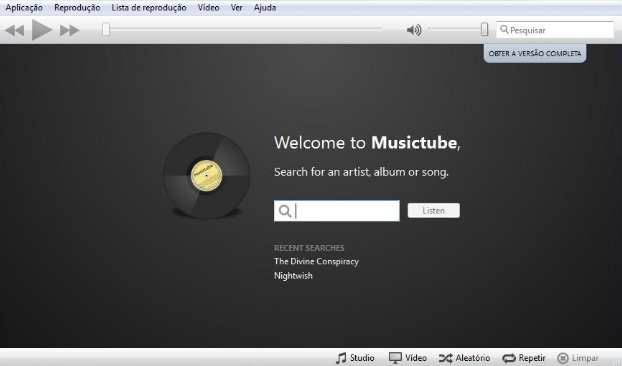Click the volume slider handle
The image size is (622, 366).
484,29
